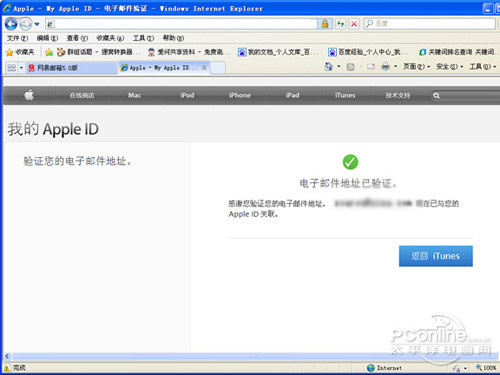Select the Apple - My Apple ID tab

[160, 68]
